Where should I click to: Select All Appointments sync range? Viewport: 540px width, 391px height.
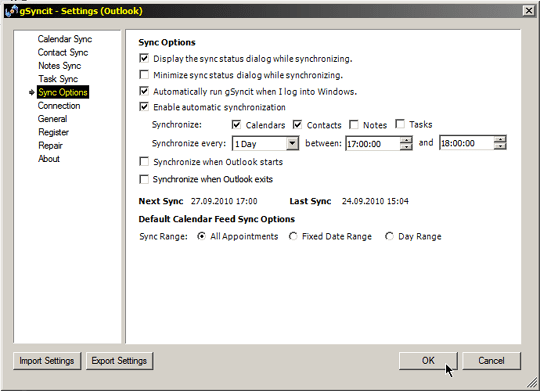click(x=201, y=236)
